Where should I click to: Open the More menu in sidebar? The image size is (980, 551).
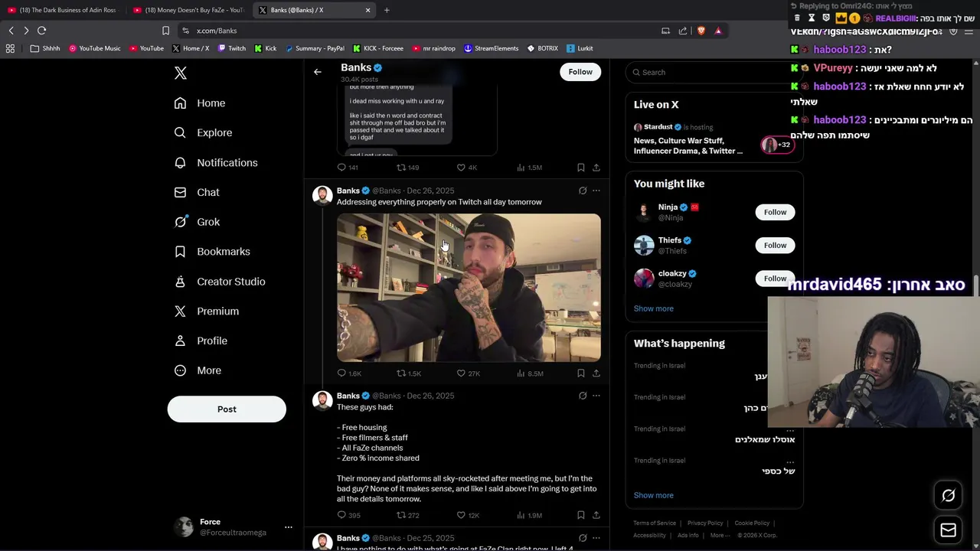pos(198,370)
